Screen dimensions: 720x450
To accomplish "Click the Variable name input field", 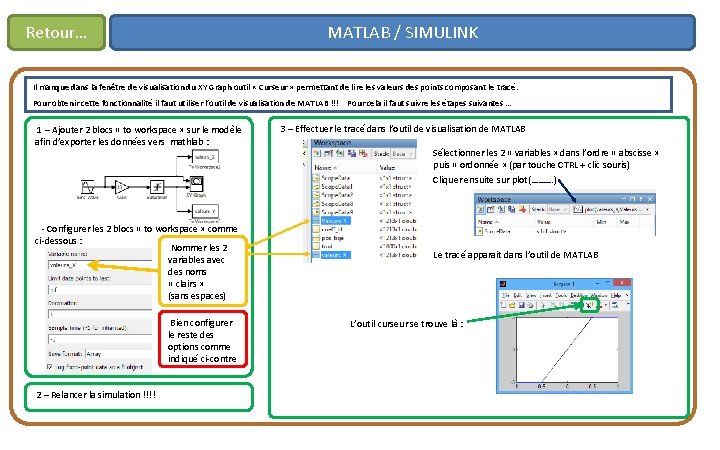I will (x=100, y=265).
